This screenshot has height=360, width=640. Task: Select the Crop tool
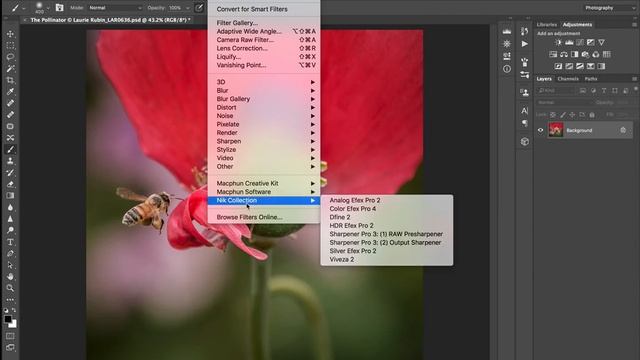10,80
